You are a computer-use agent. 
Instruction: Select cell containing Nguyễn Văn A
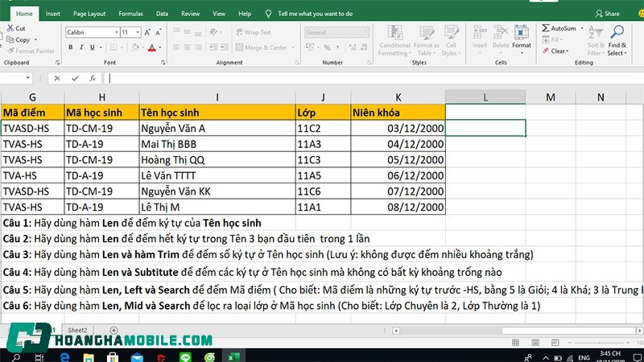(216, 127)
